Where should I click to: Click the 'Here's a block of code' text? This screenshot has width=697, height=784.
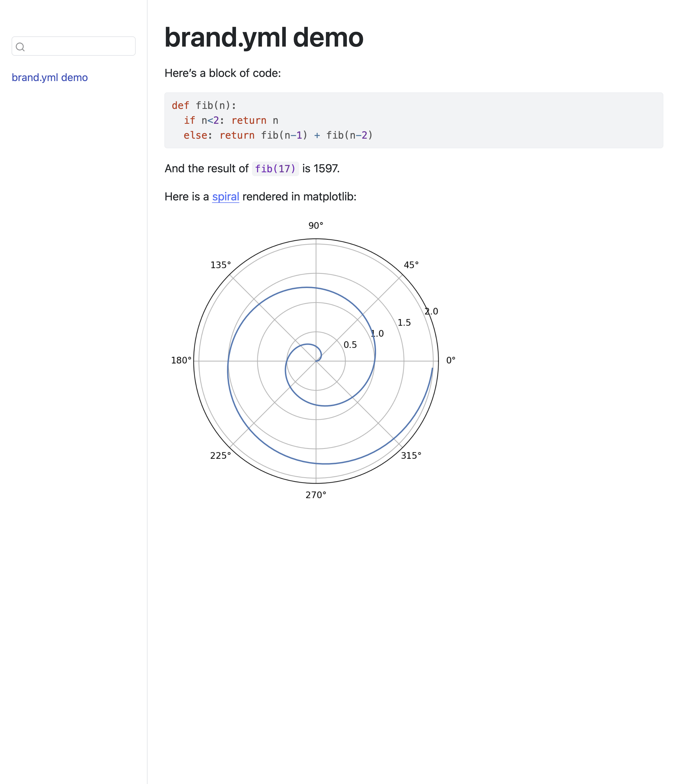(222, 73)
